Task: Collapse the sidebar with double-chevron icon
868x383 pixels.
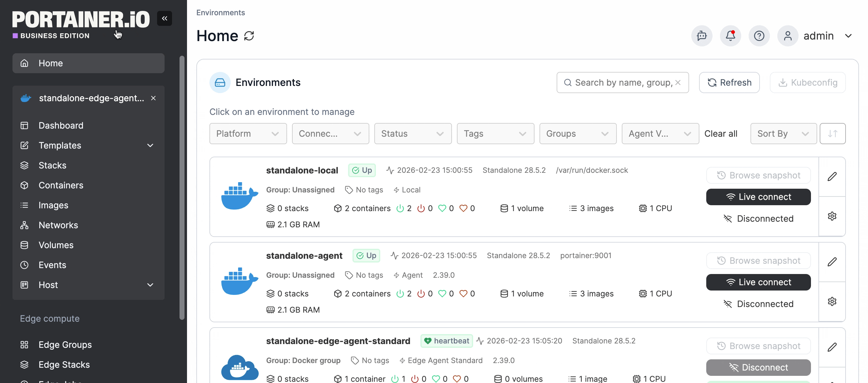Action: pyautogui.click(x=165, y=18)
